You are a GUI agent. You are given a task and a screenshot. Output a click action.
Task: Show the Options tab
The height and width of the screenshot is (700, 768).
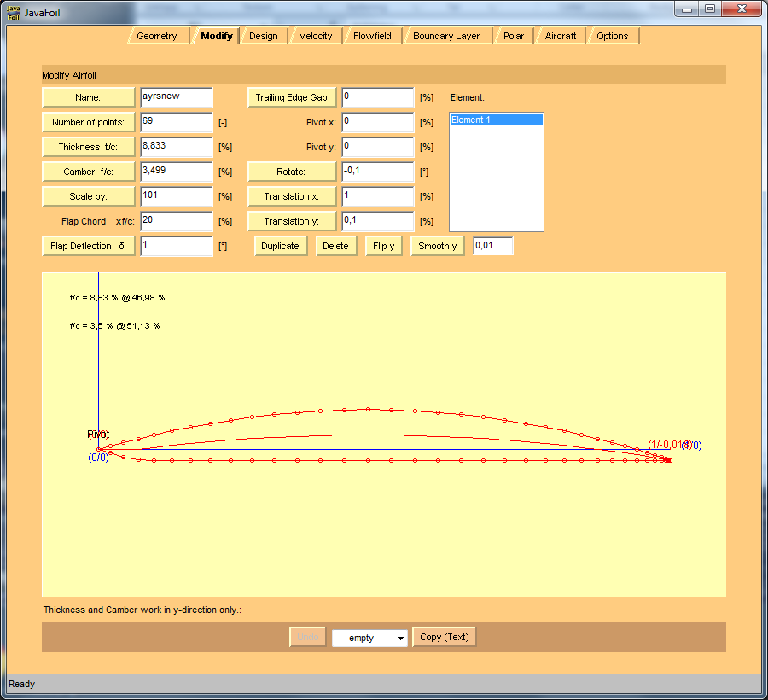[x=612, y=36]
